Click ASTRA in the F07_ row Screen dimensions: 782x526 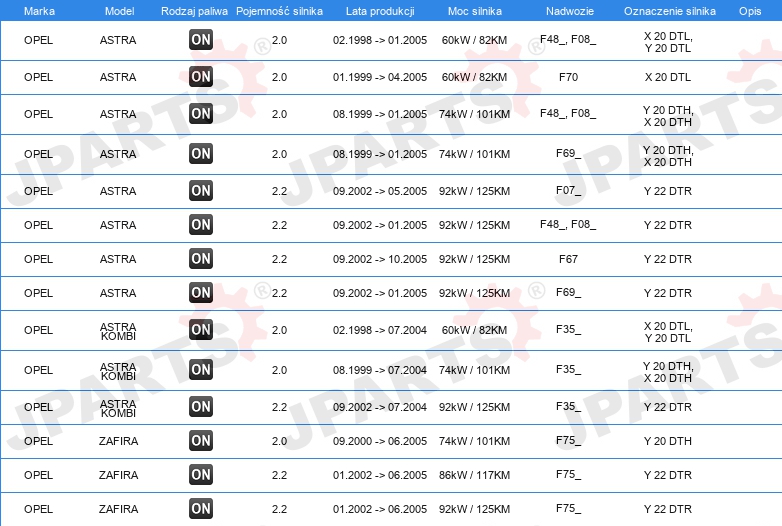click(x=118, y=191)
